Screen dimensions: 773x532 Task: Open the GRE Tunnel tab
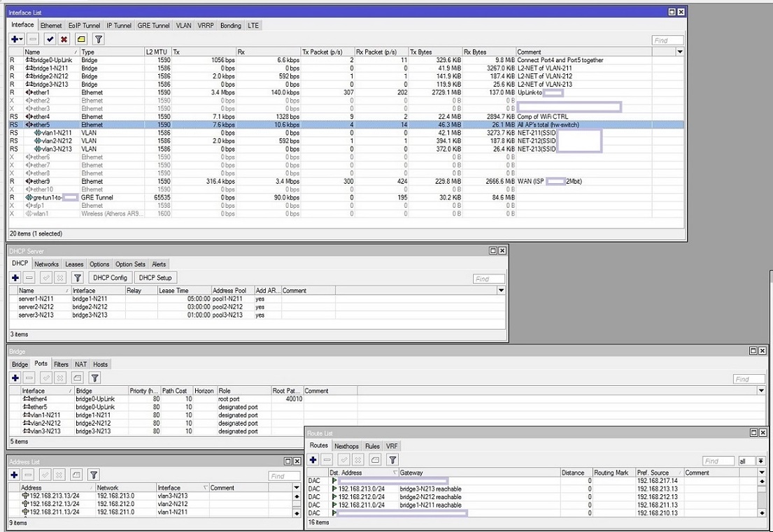(x=153, y=26)
